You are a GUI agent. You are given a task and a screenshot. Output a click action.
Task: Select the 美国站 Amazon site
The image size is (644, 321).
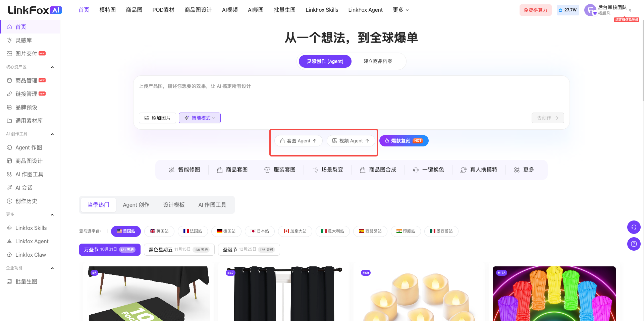126,231
